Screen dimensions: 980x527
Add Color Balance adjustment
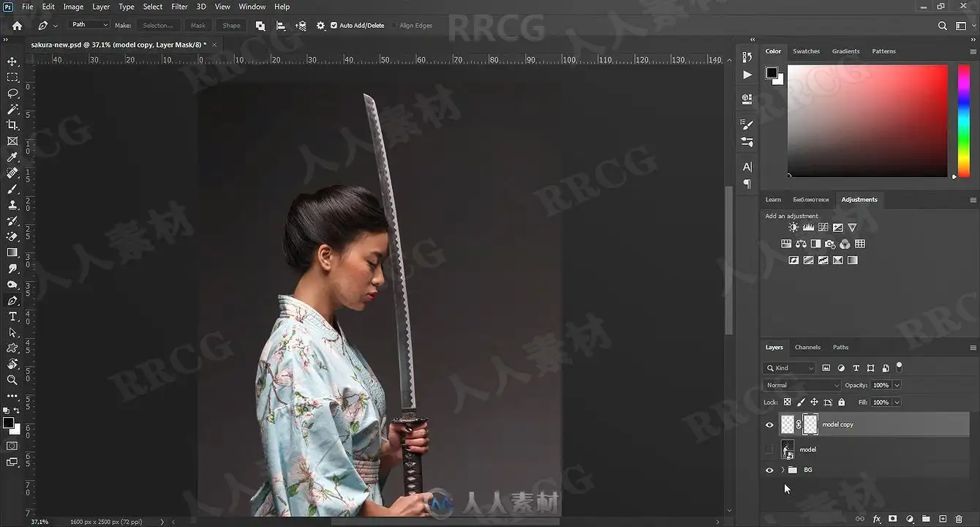point(801,244)
